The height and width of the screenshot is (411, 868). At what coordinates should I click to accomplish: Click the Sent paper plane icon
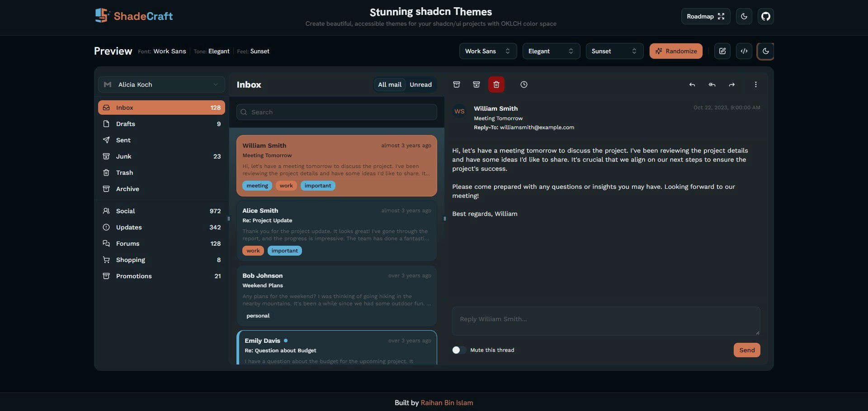[106, 140]
